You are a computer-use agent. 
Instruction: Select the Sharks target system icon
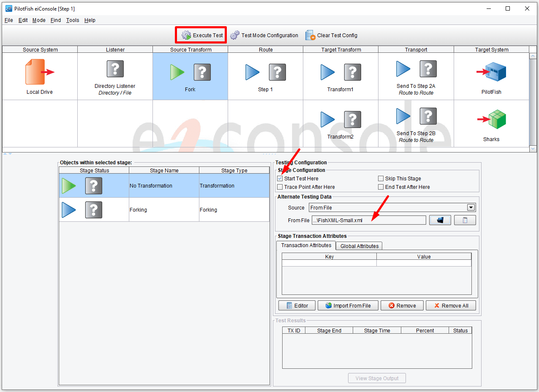[x=491, y=120]
